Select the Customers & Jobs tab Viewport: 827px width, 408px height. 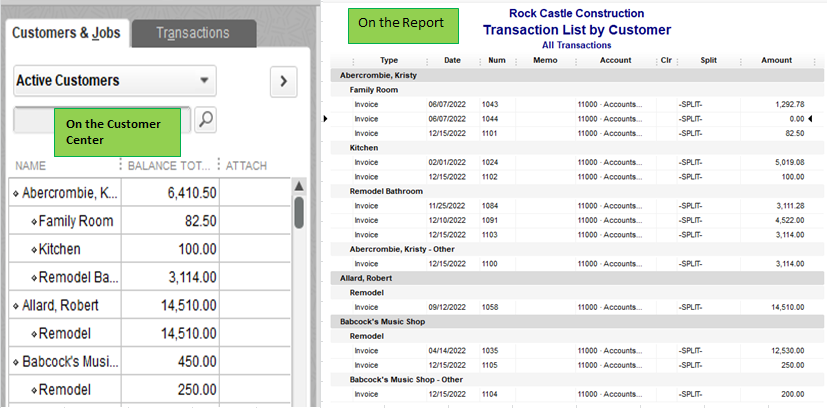(66, 33)
